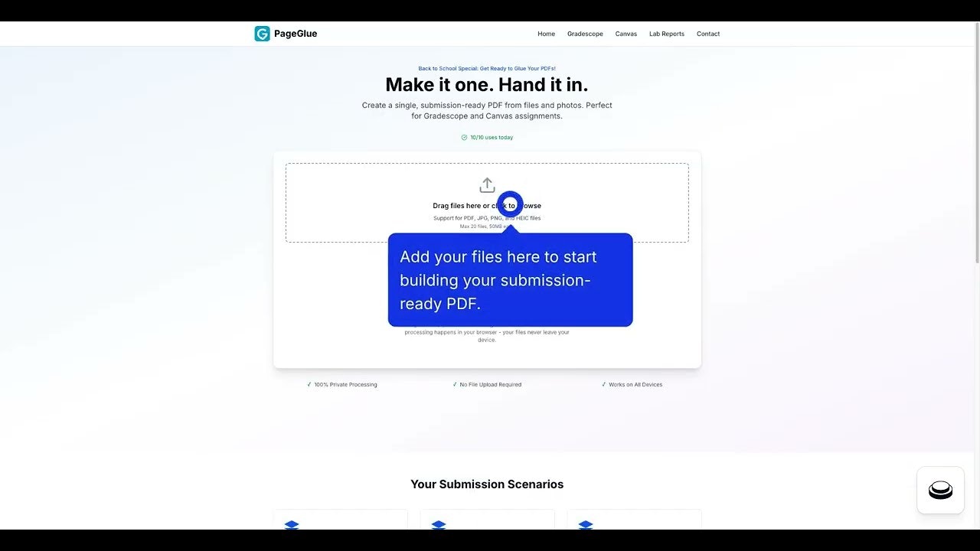Click the page's vertical scrollbar
Screen dimensions: 980x551
click(976, 142)
